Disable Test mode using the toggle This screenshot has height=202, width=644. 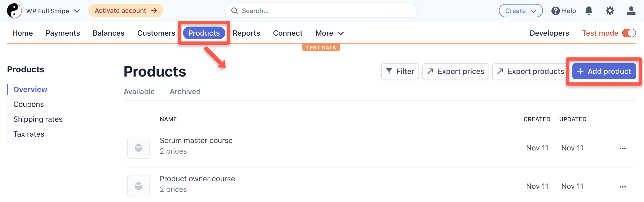tap(629, 33)
